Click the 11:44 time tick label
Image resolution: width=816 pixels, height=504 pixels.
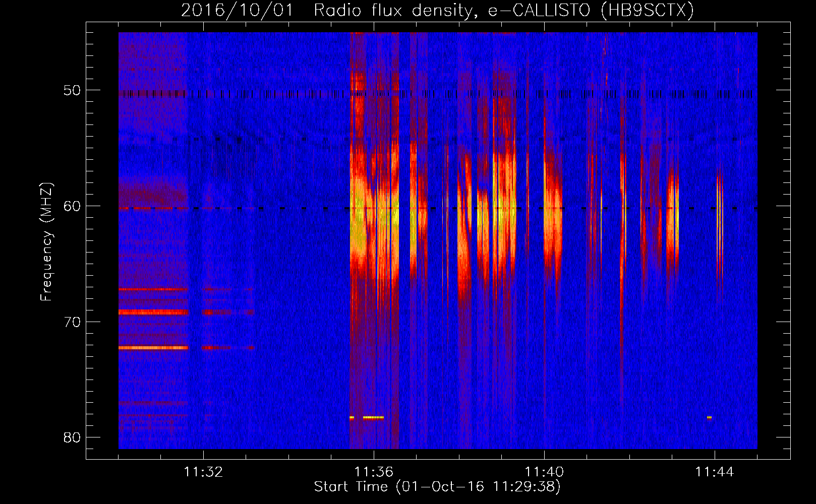pyautogui.click(x=715, y=472)
